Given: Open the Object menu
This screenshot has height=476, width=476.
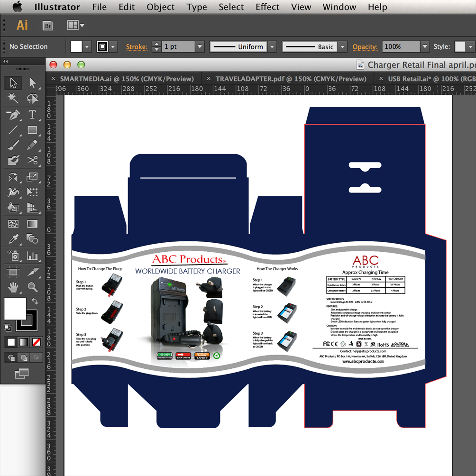Looking at the screenshot, I should click(x=161, y=7).
